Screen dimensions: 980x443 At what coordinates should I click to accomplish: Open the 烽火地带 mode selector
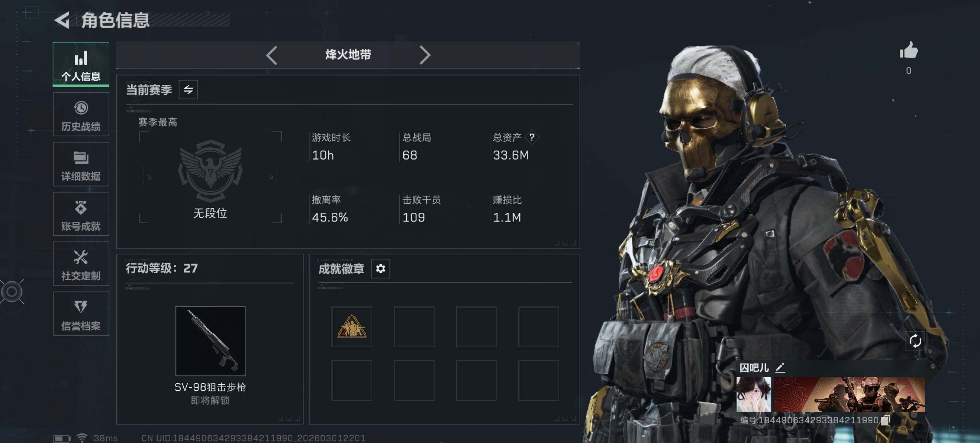click(348, 55)
